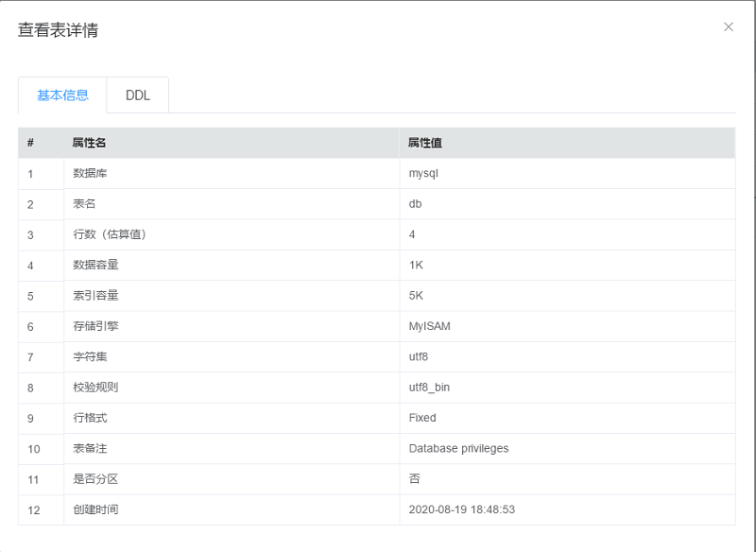Click the Database privileges value cell
This screenshot has height=552, width=756.
[567, 448]
